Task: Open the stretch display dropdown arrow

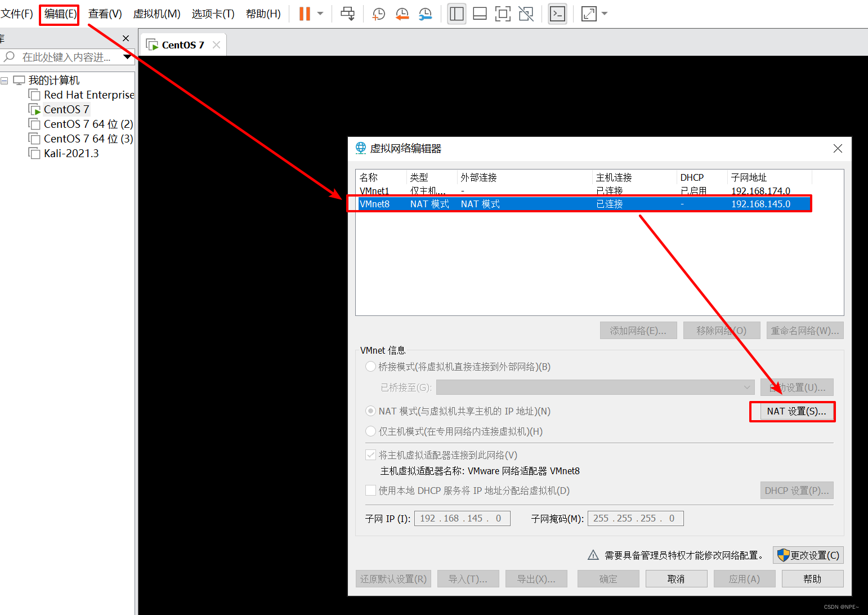Action: pyautogui.click(x=605, y=14)
